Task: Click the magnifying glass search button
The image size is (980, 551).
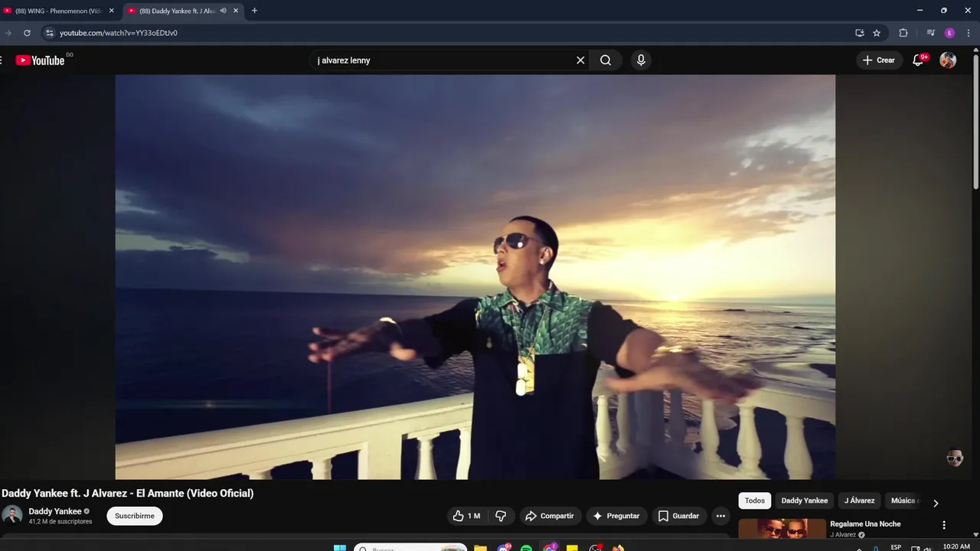Action: (x=606, y=60)
